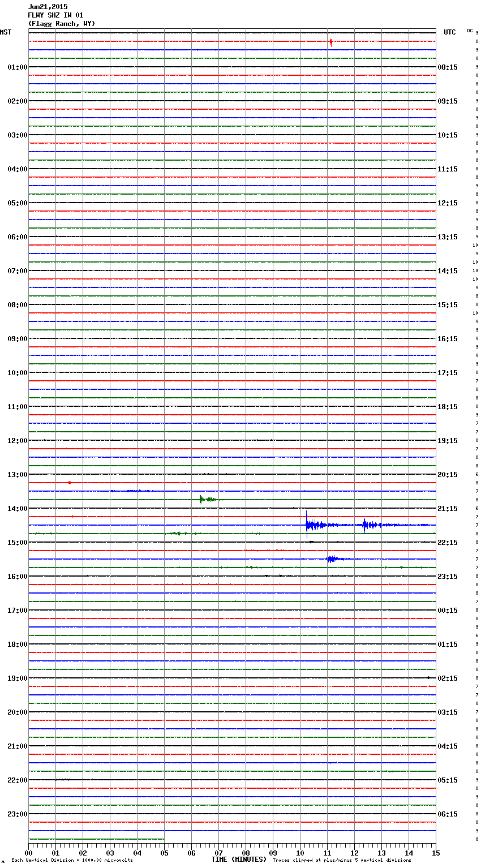Image resolution: width=481 pixels, height=868 pixels.
Task: Click the MST timezone header
Action: (6, 32)
